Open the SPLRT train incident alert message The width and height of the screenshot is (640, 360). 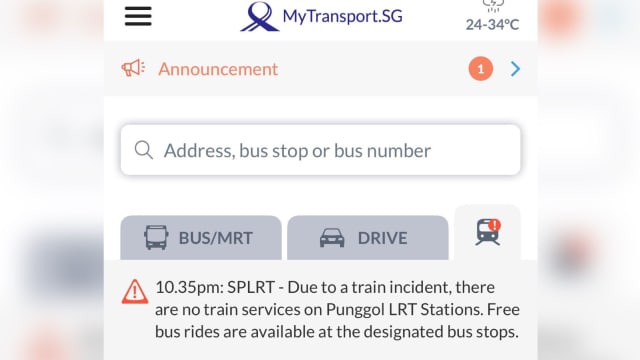[x=337, y=309]
